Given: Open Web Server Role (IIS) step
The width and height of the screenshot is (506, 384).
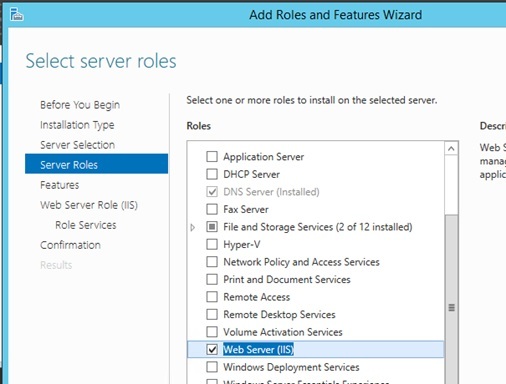Looking at the screenshot, I should tap(89, 205).
